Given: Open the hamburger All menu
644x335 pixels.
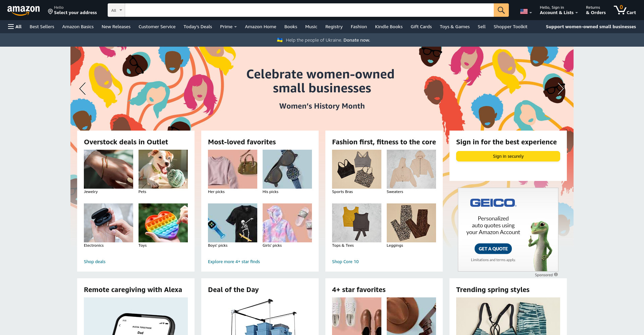Looking at the screenshot, I should pos(15,27).
